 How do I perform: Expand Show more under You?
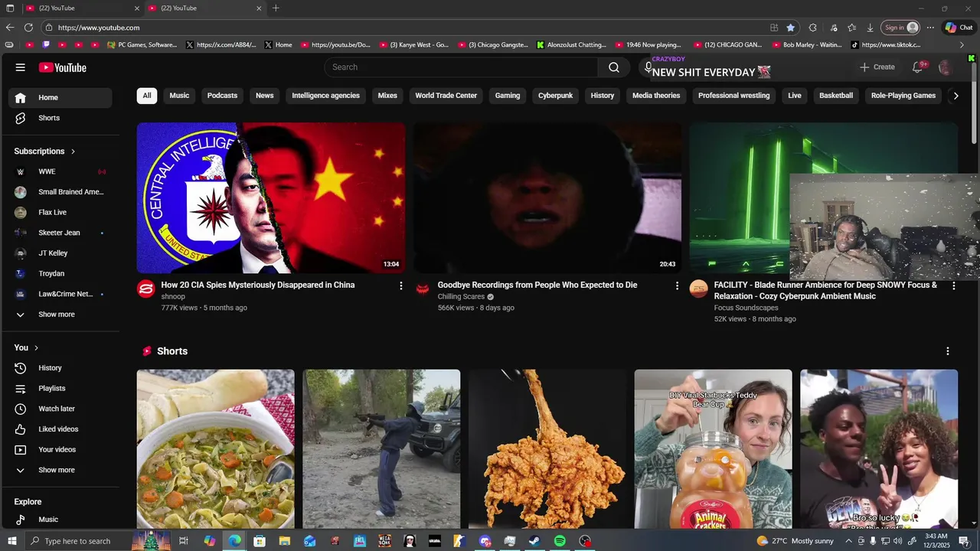coord(60,470)
